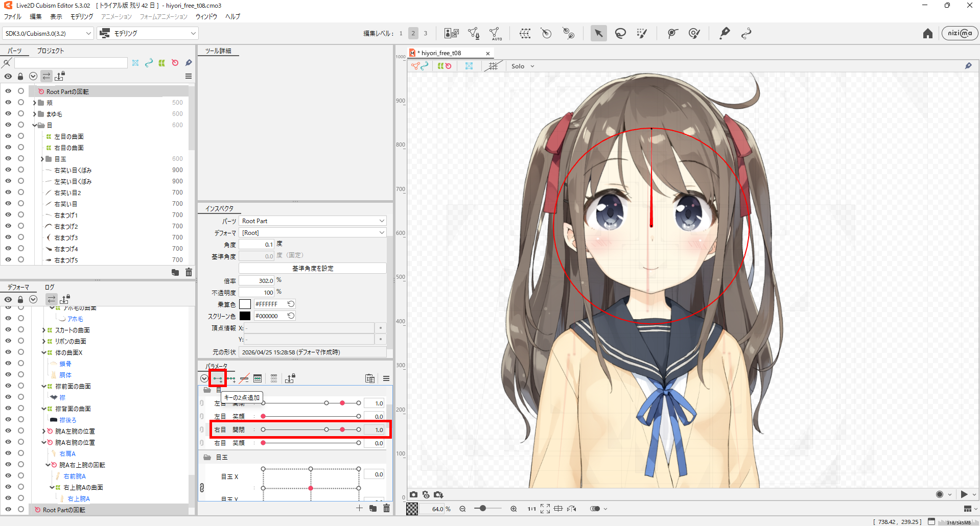
Task: Open the texture atlas editor icon
Action: point(452,34)
